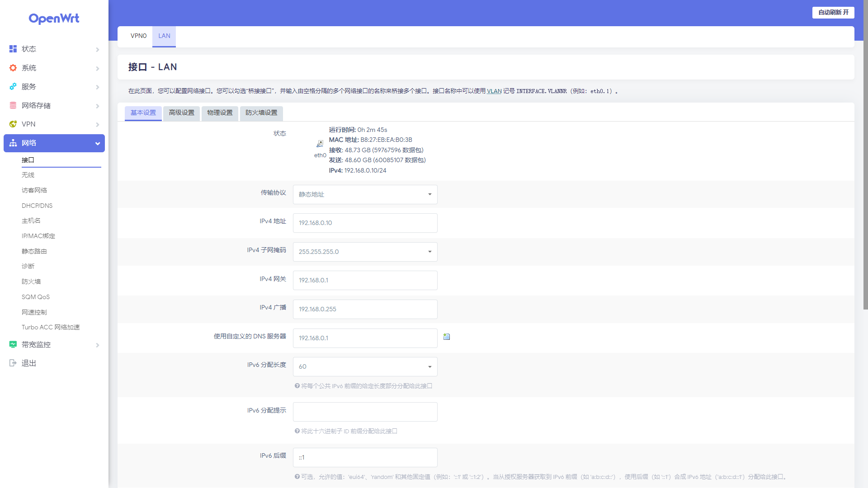Switch to the 高级设置 tab
Viewport: 868px width, 488px height.
coord(181,113)
